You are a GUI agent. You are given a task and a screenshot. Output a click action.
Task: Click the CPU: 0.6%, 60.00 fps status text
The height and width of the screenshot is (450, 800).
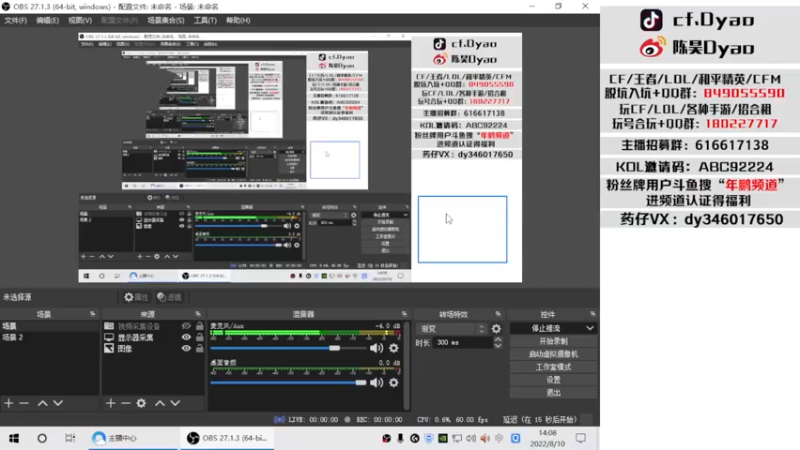pos(452,420)
